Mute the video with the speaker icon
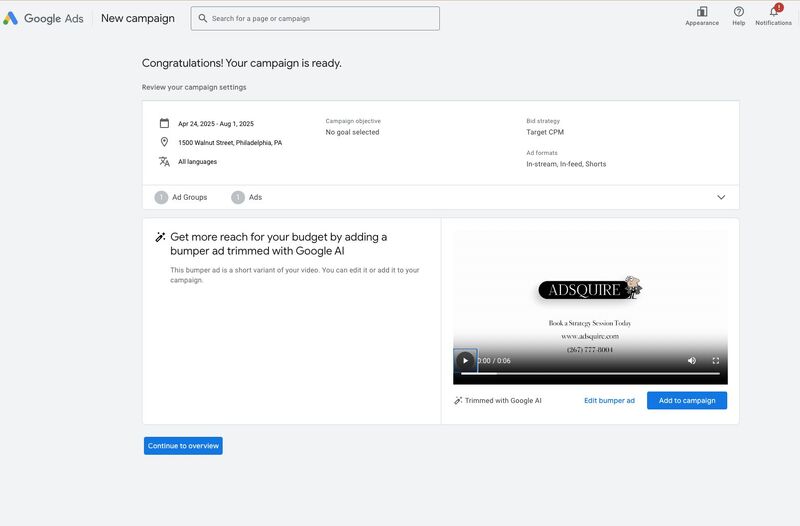The height and width of the screenshot is (526, 800). pos(691,361)
